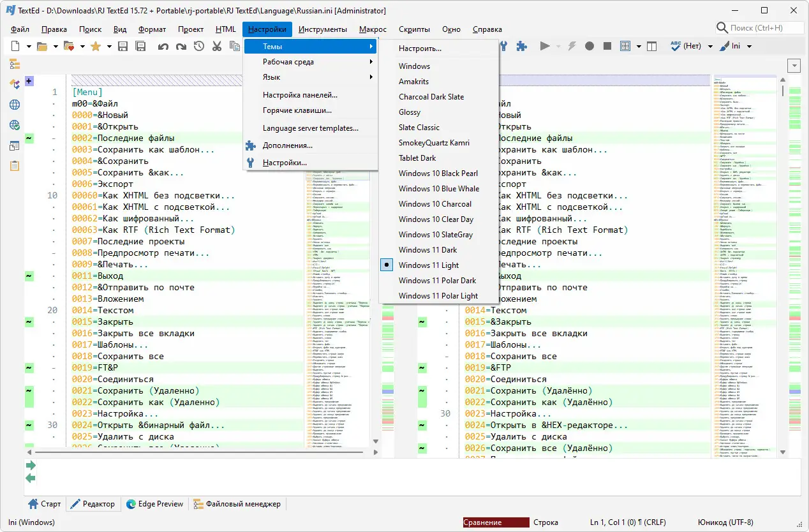
Task: Click the Undo arrow in toolbar
Action: click(163, 46)
